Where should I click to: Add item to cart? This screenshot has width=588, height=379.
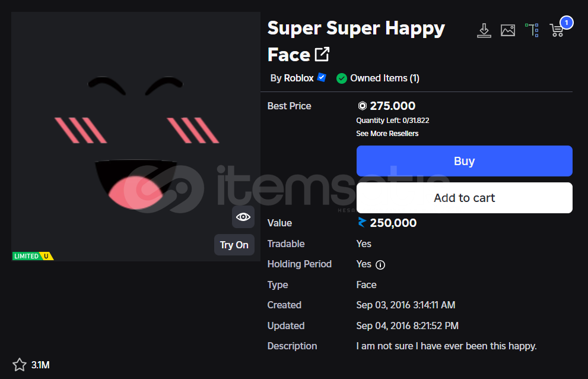click(x=464, y=198)
